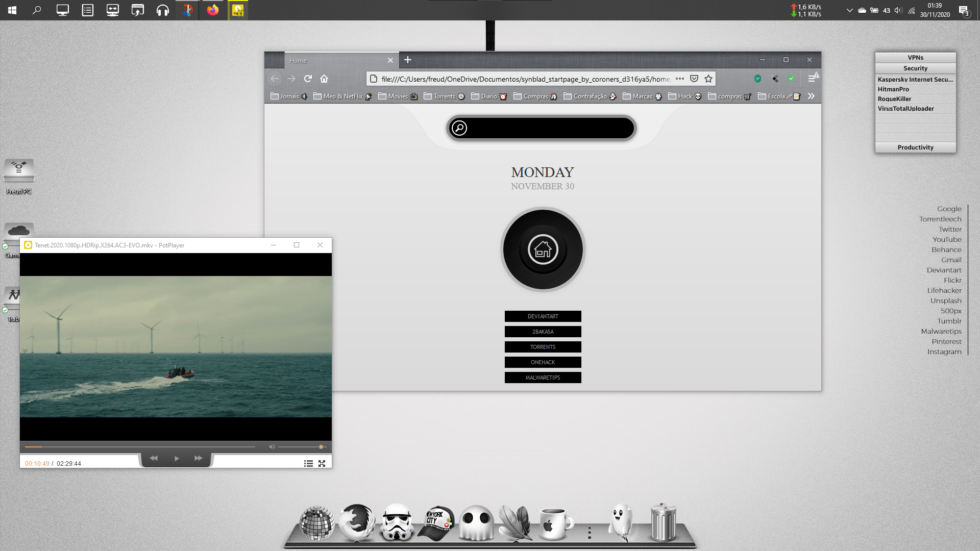Screen dimensions: 980x551
Task: Open the Torrents bookmark folder
Action: point(444,96)
